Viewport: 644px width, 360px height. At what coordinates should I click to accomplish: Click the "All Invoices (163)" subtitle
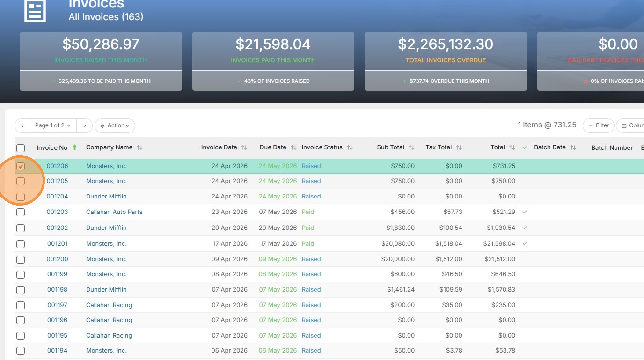tap(106, 17)
